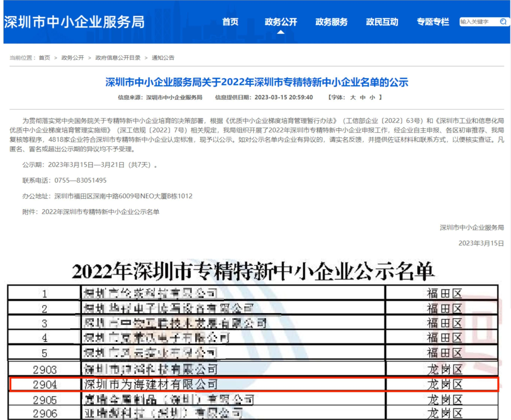Open attachment 2022年深圳市专精特新中小企业公示名单
This screenshot has width=511, height=420.
(101, 212)
